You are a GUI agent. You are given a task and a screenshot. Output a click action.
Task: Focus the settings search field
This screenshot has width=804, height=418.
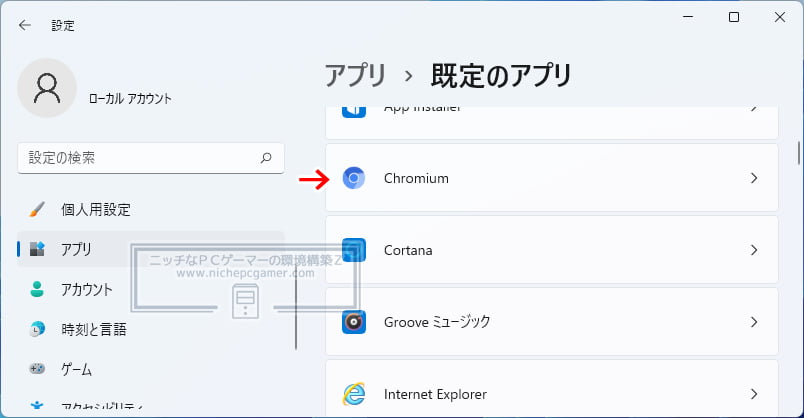pyautogui.click(x=151, y=158)
